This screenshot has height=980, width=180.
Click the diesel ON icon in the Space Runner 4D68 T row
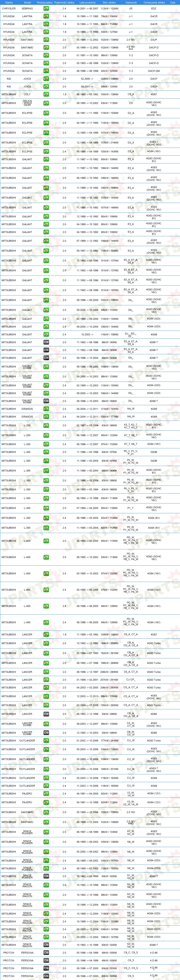coord(46,876)
